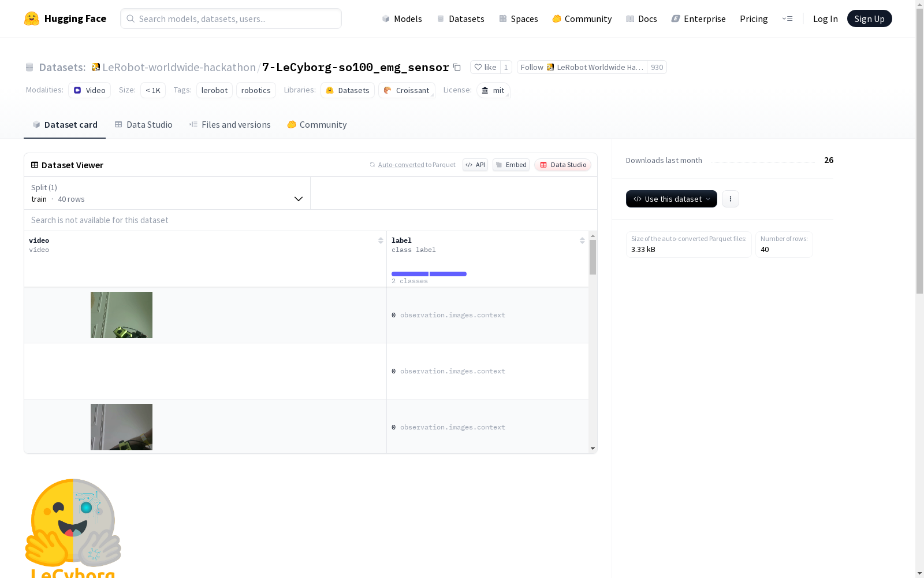Open the Use this dataset dropdown
The height and width of the screenshot is (578, 924).
click(x=672, y=199)
